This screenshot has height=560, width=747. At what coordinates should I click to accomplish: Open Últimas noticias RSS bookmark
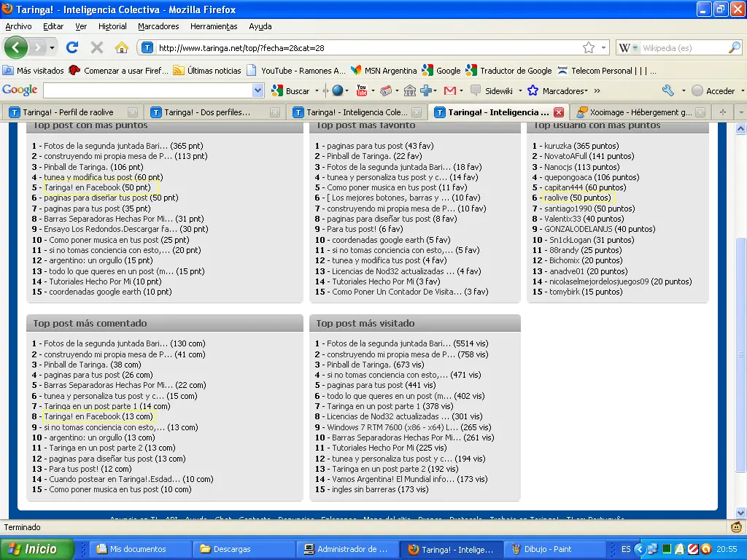[x=207, y=71]
